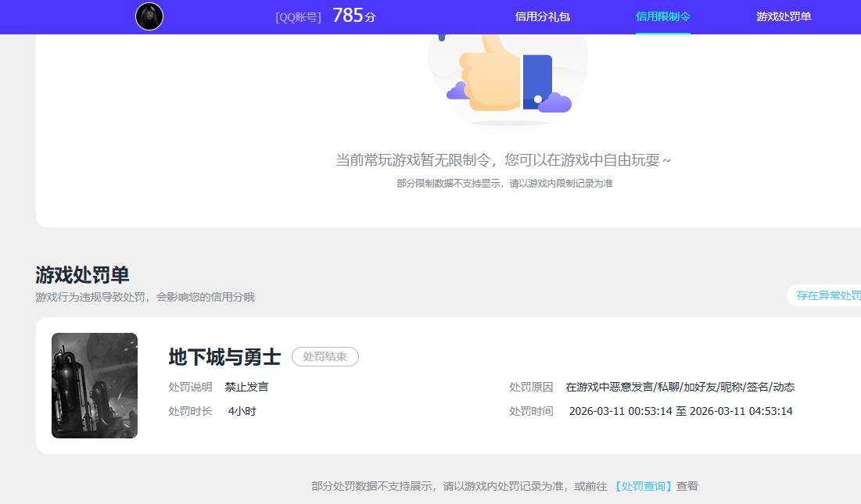Click the 处罚时间 field label

coord(531,411)
